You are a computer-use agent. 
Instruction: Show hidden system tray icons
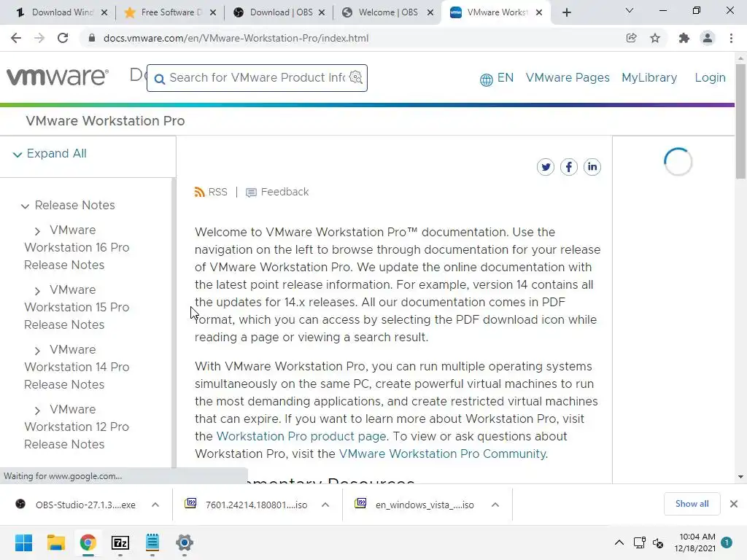click(619, 542)
